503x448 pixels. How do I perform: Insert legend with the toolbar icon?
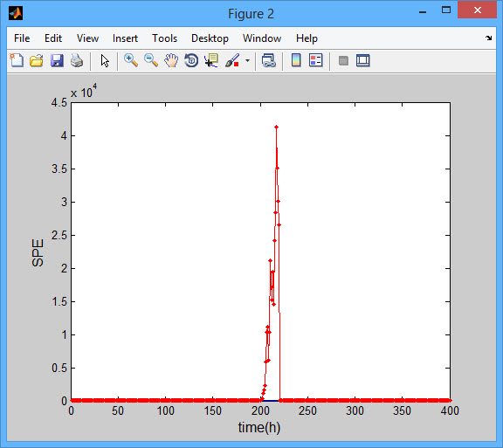pyautogui.click(x=315, y=60)
